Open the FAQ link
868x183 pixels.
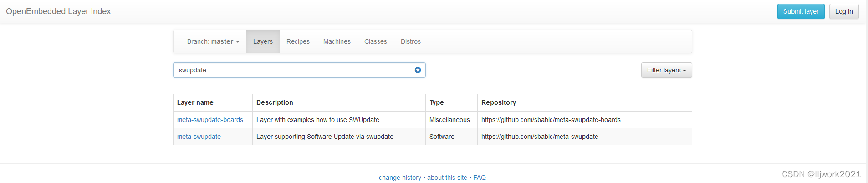[x=480, y=178]
